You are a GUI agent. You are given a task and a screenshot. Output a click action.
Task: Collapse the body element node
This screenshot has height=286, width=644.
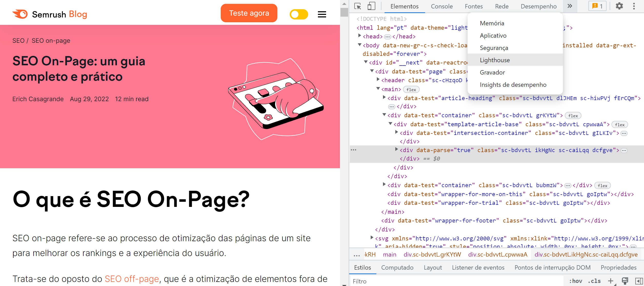pyautogui.click(x=360, y=45)
